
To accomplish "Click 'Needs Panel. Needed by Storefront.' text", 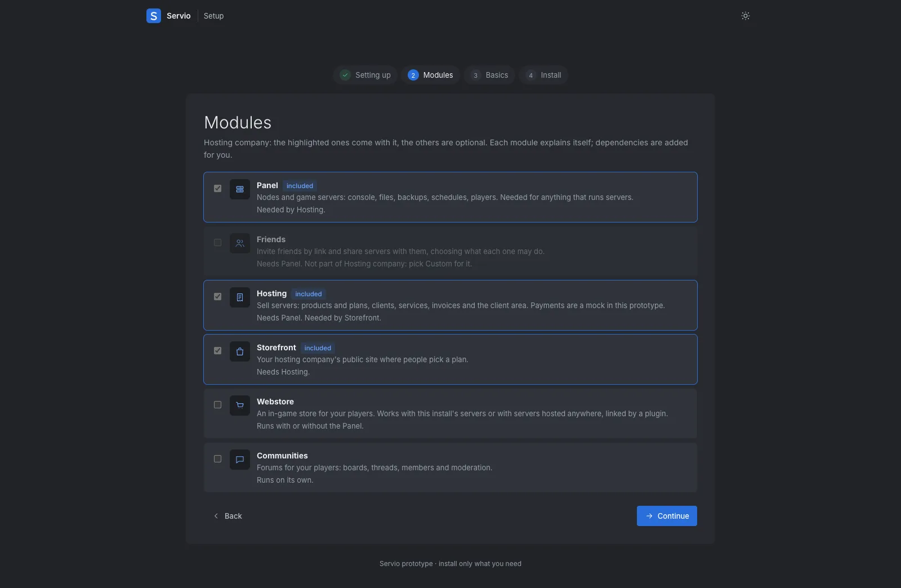I will click(x=319, y=318).
